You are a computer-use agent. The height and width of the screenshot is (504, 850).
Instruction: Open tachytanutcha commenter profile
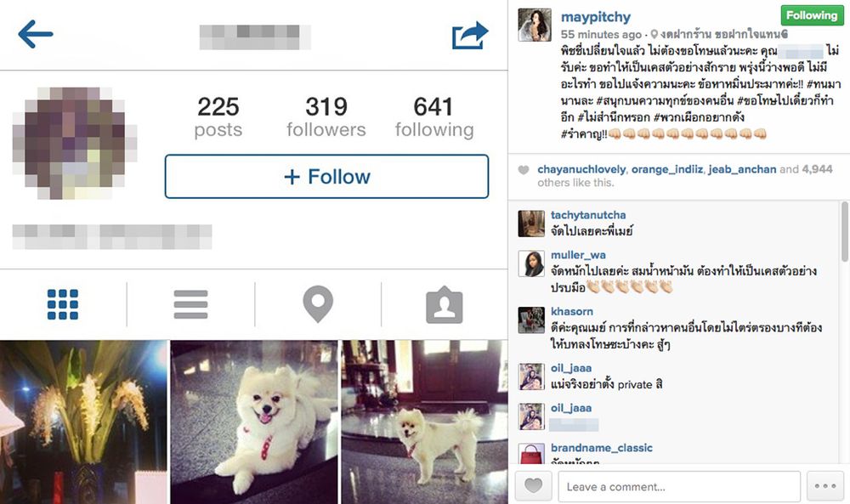[x=588, y=215]
